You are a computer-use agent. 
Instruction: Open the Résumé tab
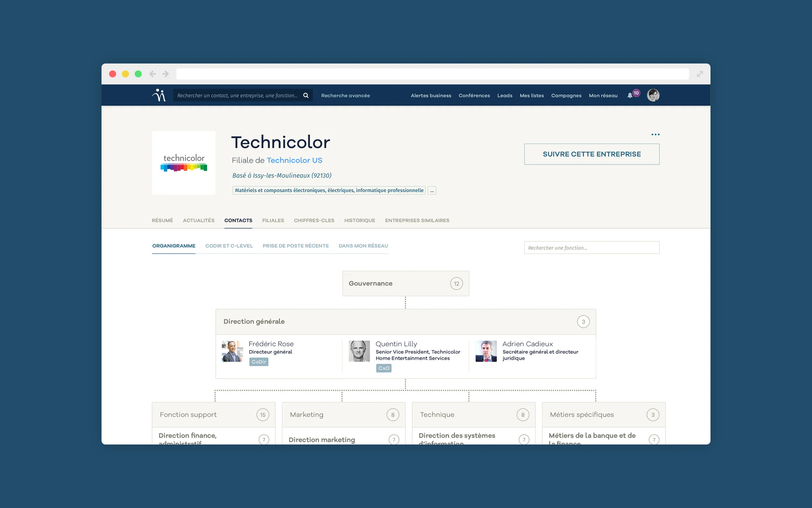[x=162, y=220]
